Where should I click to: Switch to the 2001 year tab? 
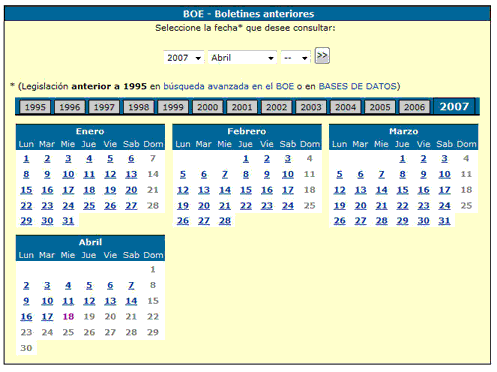(x=242, y=107)
